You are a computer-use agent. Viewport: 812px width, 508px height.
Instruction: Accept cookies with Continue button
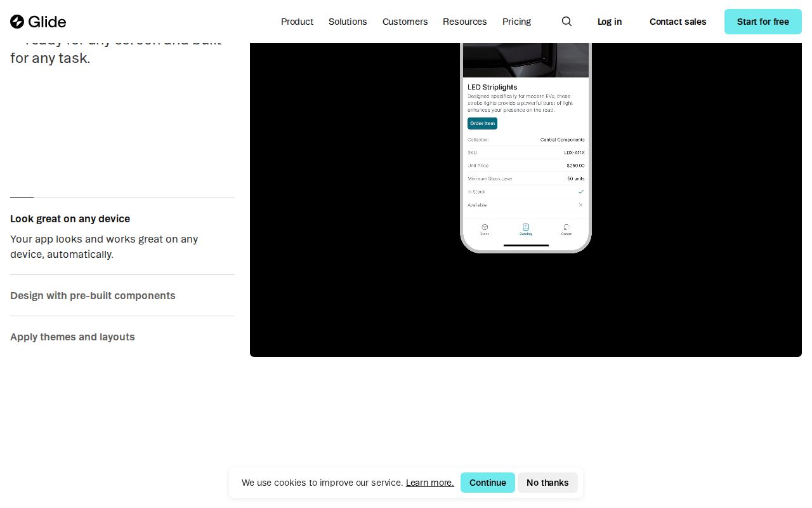tap(487, 483)
